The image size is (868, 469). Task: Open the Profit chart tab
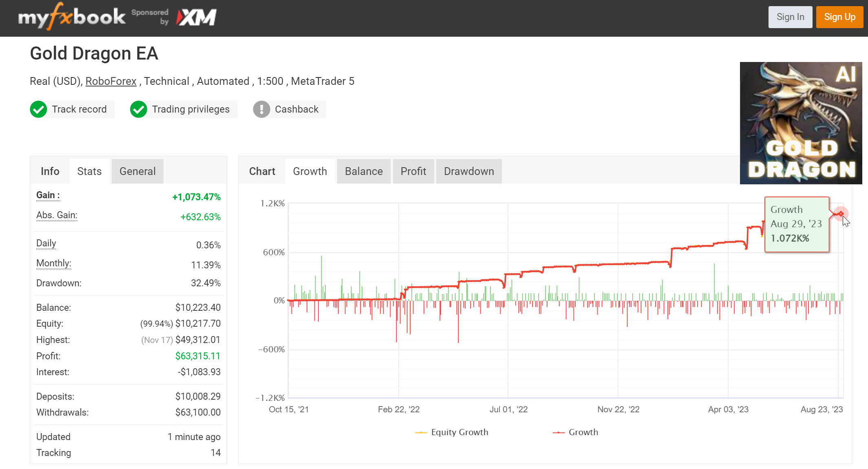413,171
